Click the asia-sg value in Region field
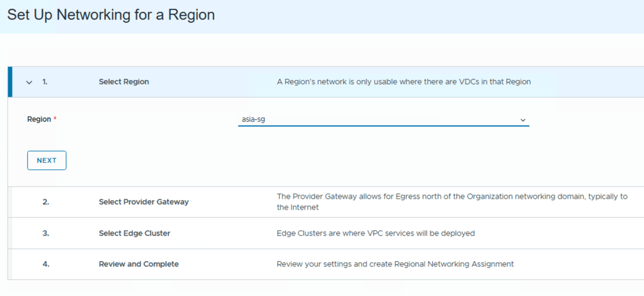Viewport: 644px width, 296px height. 253,119
